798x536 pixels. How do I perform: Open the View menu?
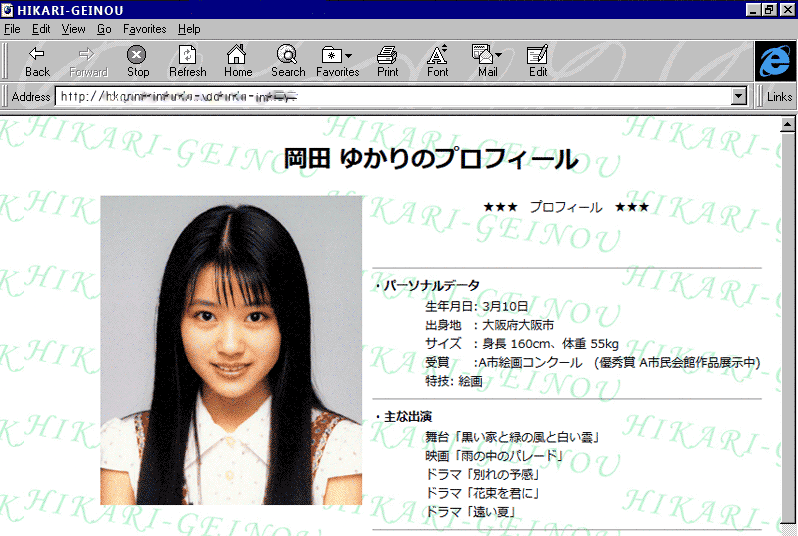73,29
